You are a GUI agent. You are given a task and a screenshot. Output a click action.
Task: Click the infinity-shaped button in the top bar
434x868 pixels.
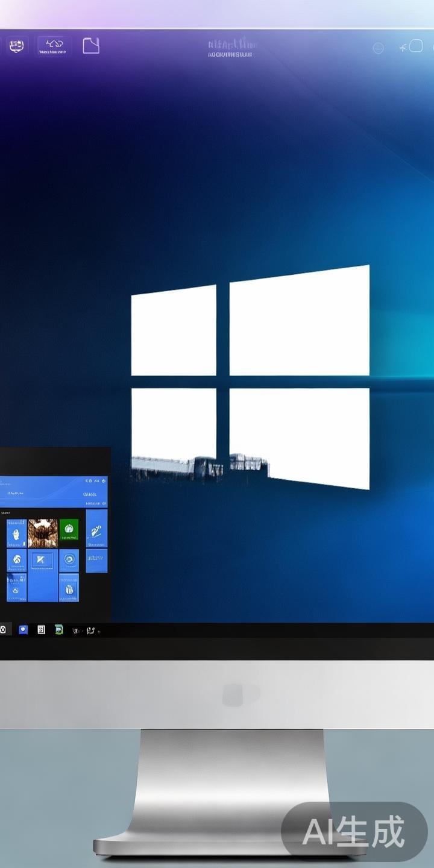(54, 46)
